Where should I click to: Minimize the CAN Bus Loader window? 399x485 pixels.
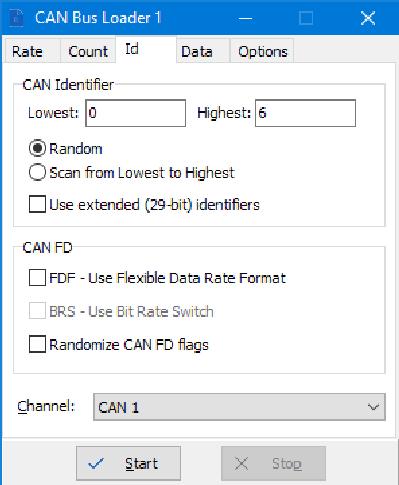[245, 18]
